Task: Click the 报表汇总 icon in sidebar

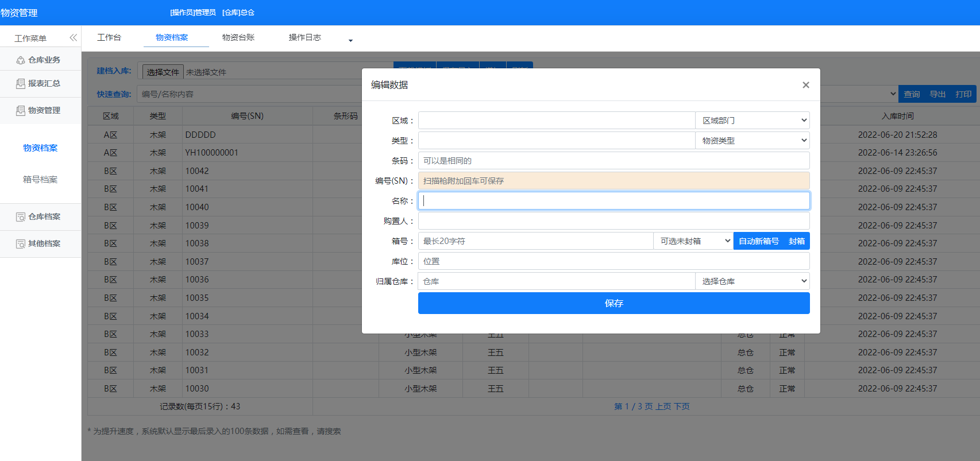Action: (21, 84)
